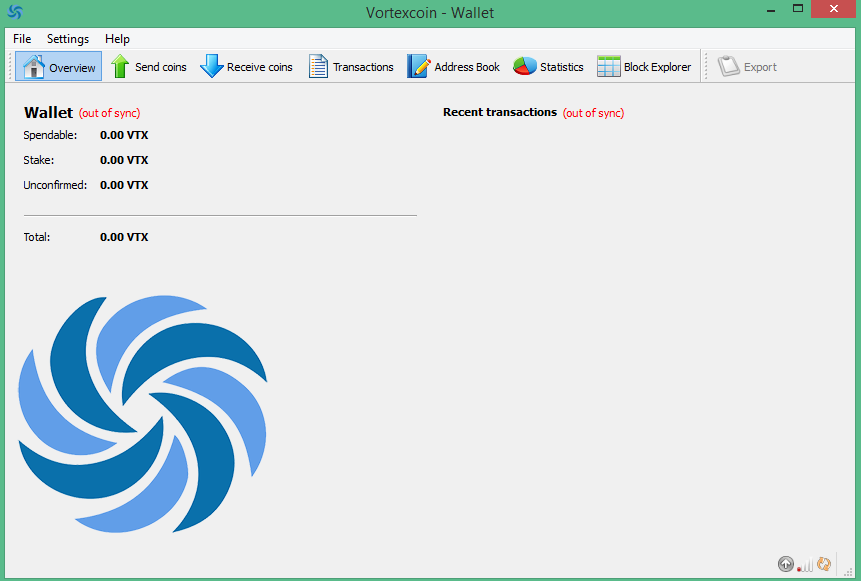The height and width of the screenshot is (581, 861).
Task: Click the Export clipboard icon
Action: pyautogui.click(x=728, y=67)
